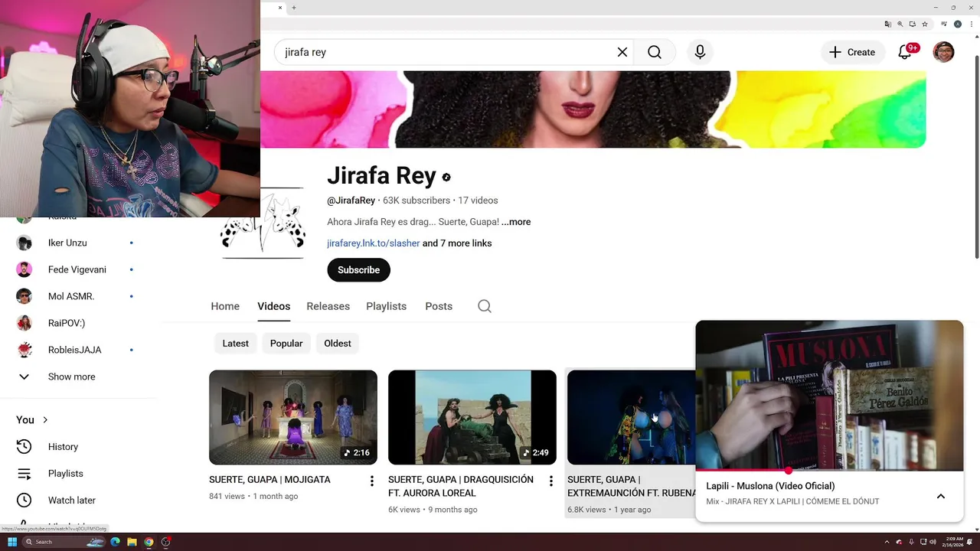Click the Create button

(853, 52)
